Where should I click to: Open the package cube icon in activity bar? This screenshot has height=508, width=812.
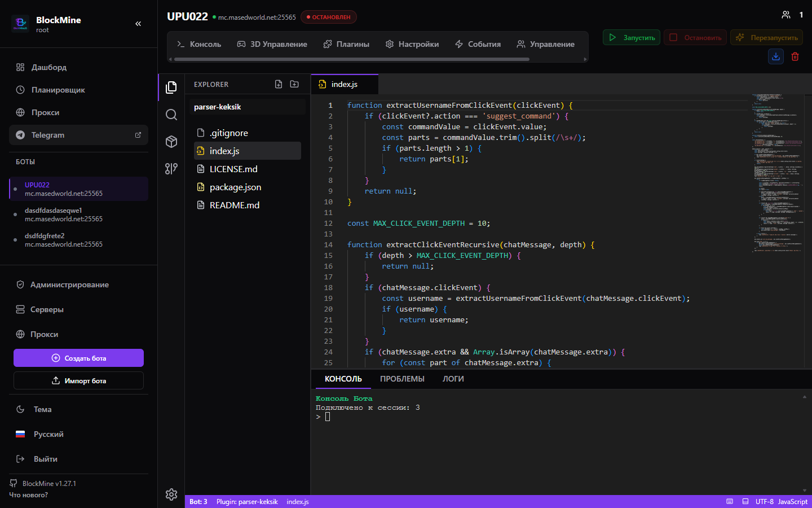pos(171,142)
